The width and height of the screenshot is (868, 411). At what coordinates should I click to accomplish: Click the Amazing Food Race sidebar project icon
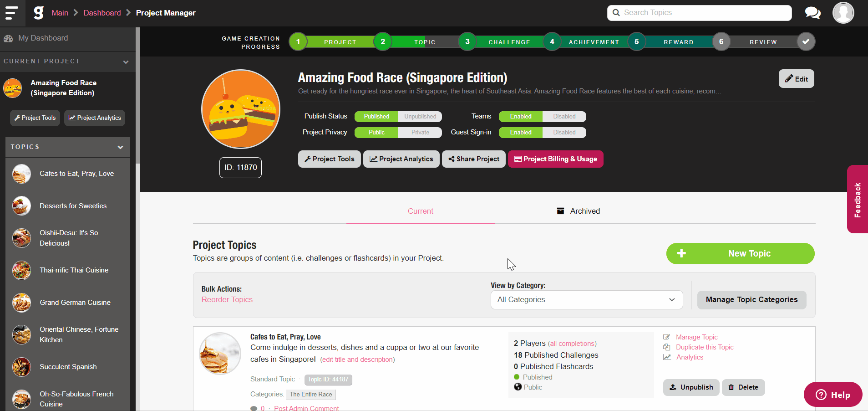pyautogui.click(x=13, y=88)
